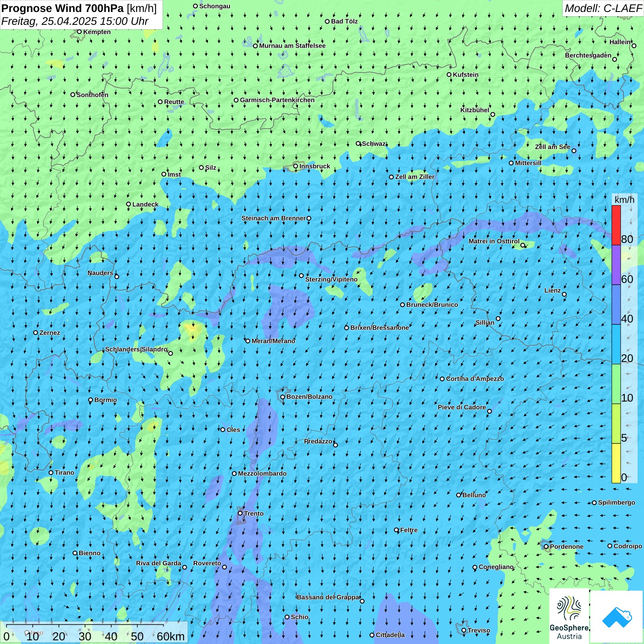Click the 'Brixen/Bressanone' label

point(379,328)
